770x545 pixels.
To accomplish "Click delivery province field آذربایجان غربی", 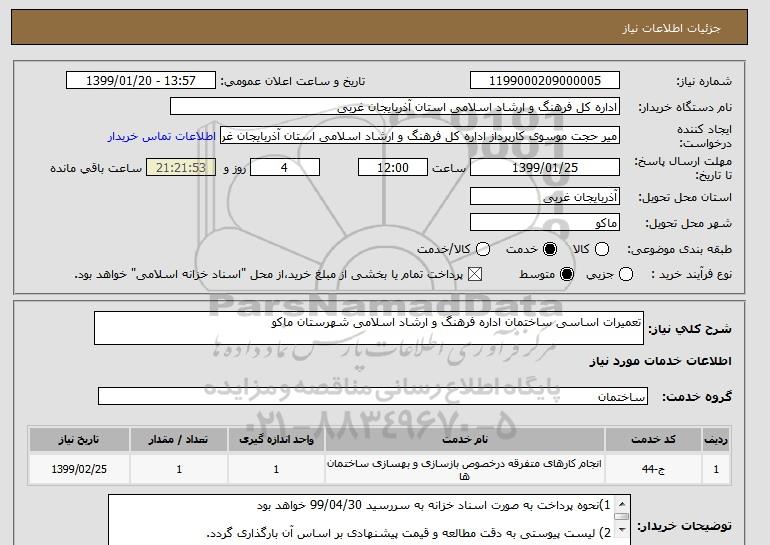I will 545,196.
